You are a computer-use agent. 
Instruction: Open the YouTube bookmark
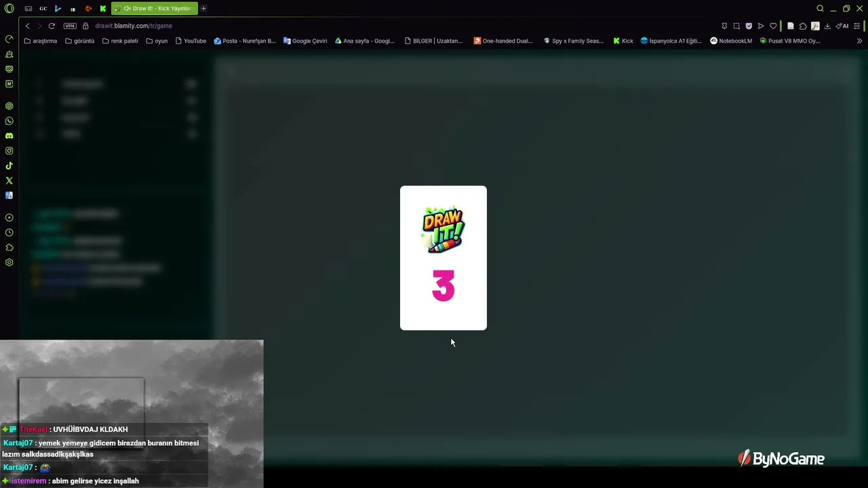coord(191,41)
